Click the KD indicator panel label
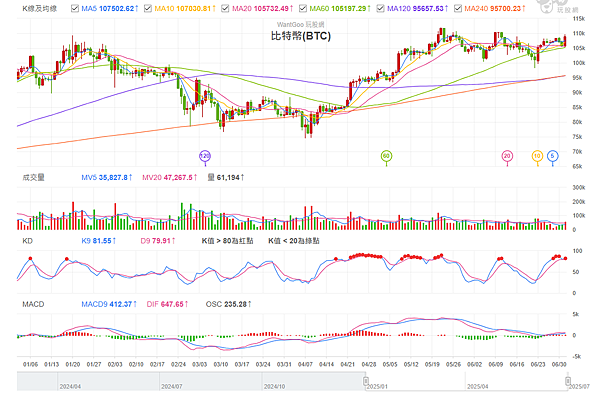 pos(28,241)
